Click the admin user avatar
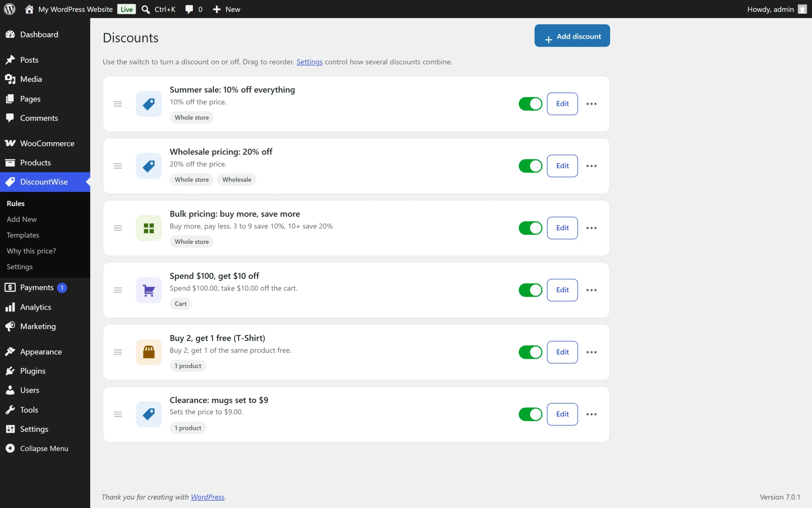Screen dimensions: 812x508 [802, 9]
